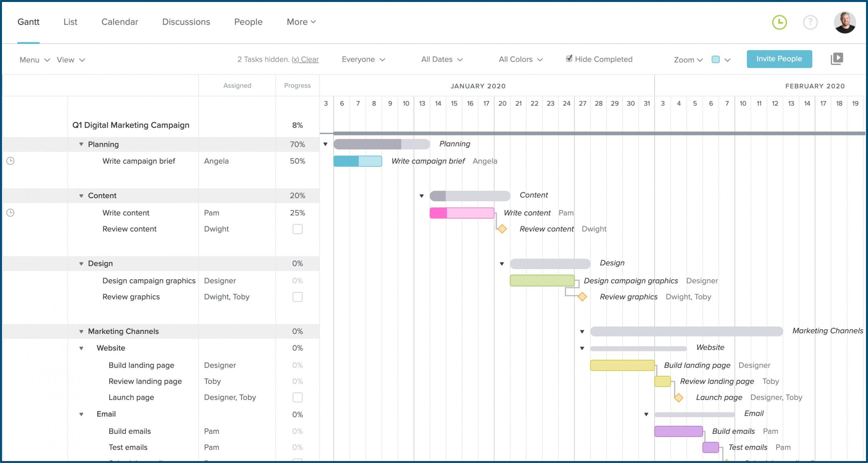Click the green time tracking clock icon
The width and height of the screenshot is (868, 463).
point(779,22)
